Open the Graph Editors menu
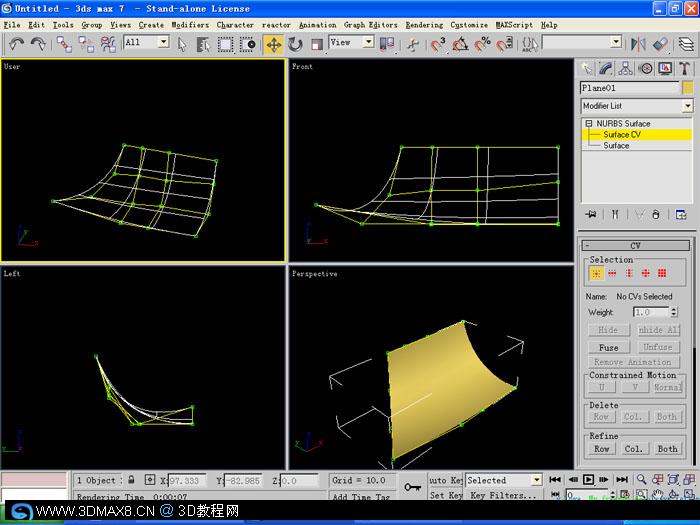Viewport: 700px width, 525px height. pos(371,25)
